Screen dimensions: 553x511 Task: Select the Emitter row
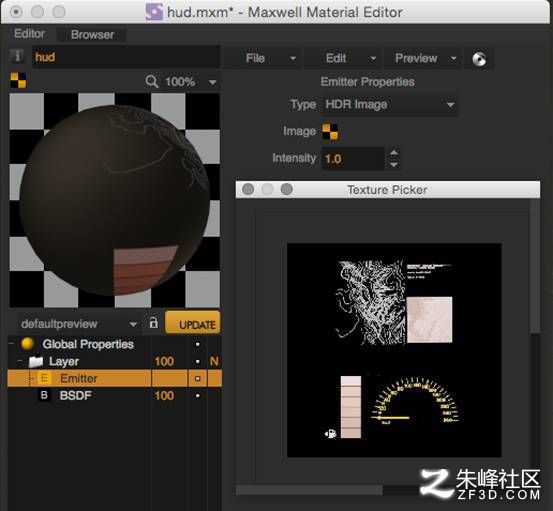pyautogui.click(x=115, y=378)
